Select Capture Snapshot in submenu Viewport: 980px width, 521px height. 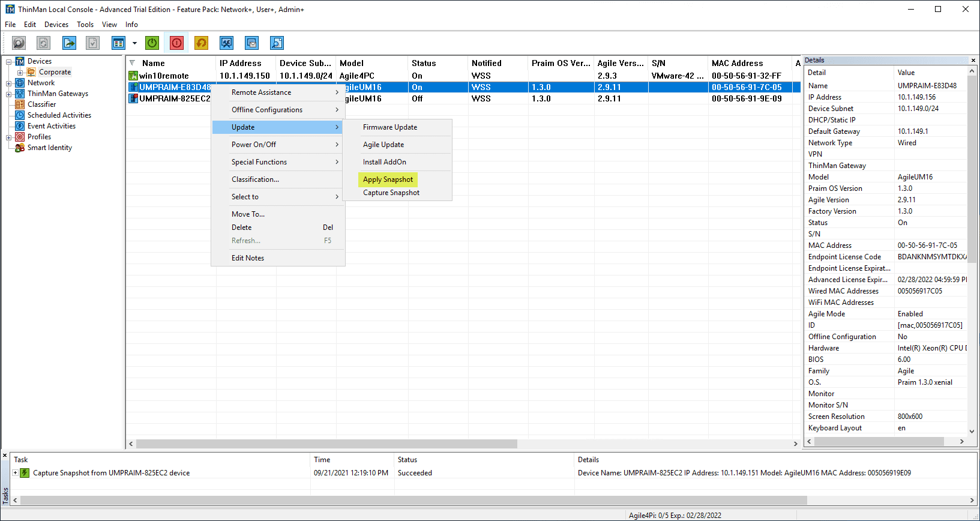pos(397,193)
